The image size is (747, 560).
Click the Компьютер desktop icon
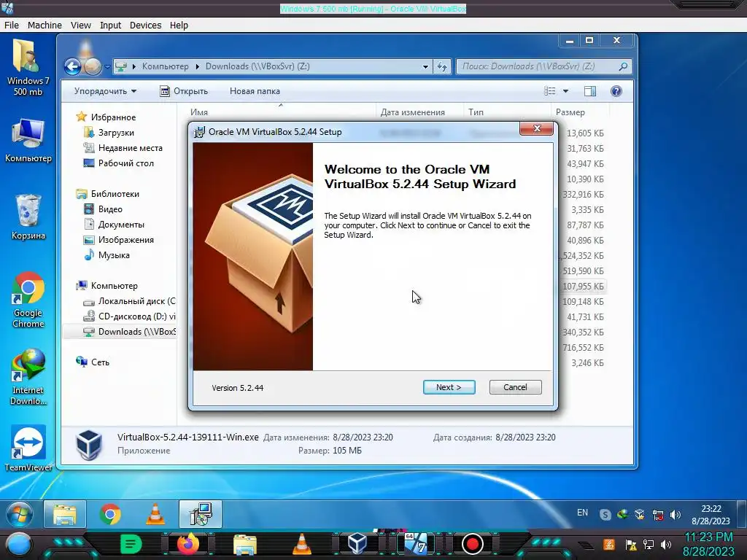pyautogui.click(x=28, y=141)
